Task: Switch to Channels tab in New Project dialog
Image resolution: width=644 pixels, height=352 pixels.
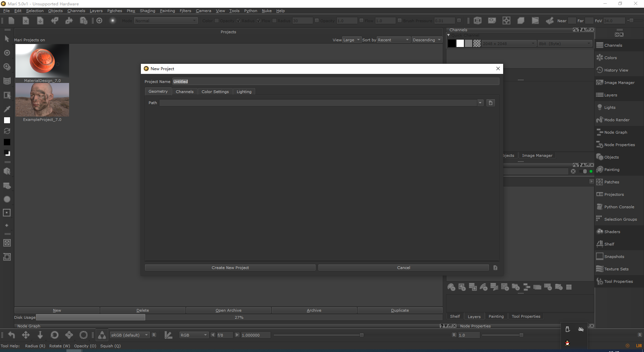Action: 184,92
